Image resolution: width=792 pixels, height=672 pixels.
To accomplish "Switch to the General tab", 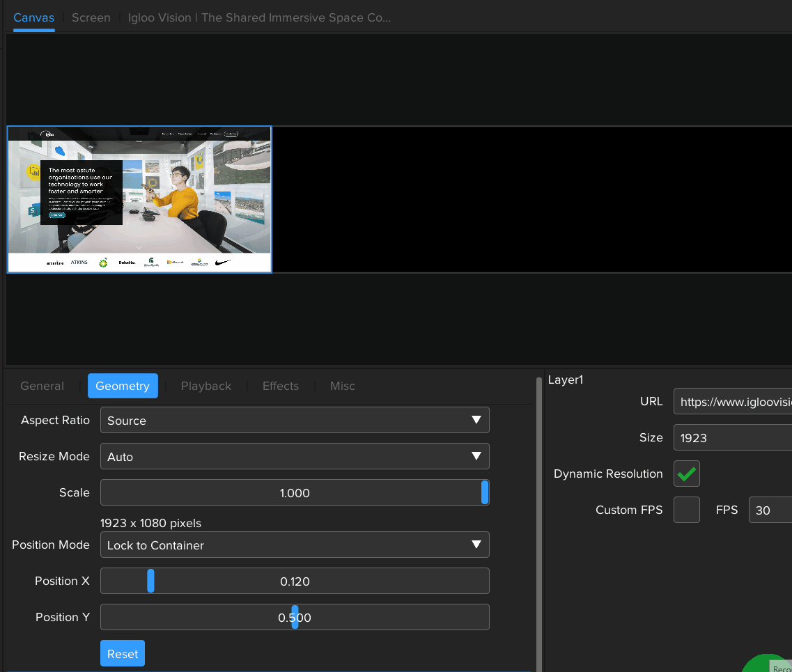I will pos(42,386).
